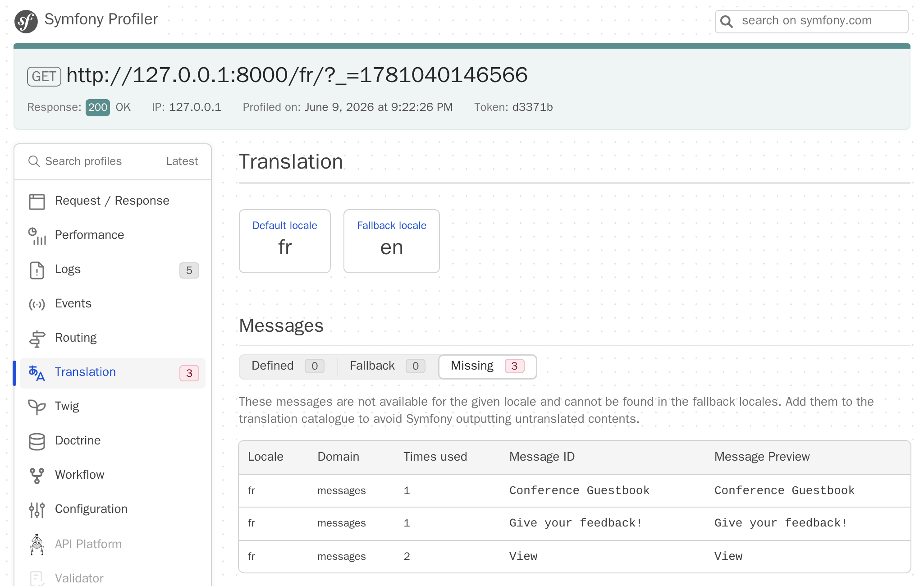
Task: Click the Defined tab badge 0
Action: [x=315, y=366]
